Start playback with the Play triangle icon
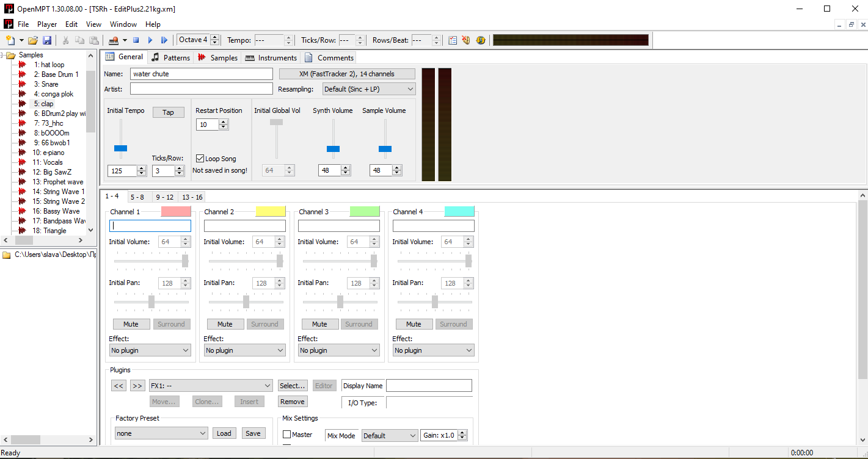868x459 pixels. [150, 40]
